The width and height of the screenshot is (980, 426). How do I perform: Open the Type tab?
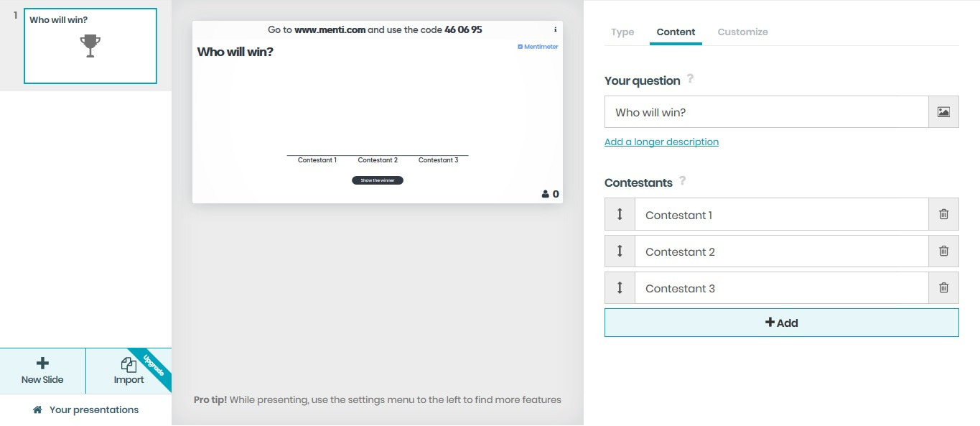(622, 32)
